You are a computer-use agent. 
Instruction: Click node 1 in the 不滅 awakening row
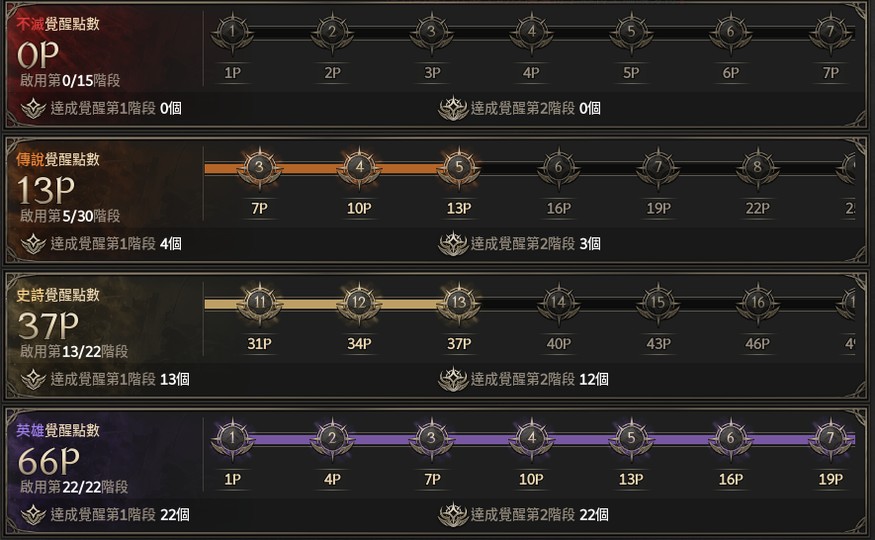[232, 32]
